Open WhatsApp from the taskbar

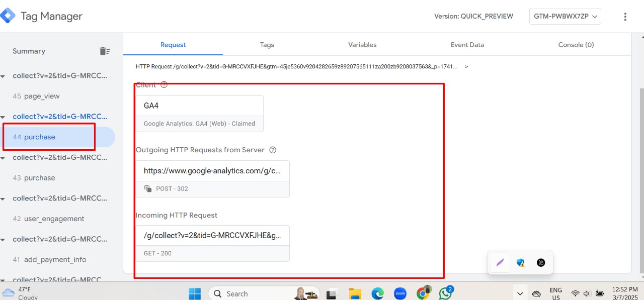pyautogui.click(x=445, y=293)
